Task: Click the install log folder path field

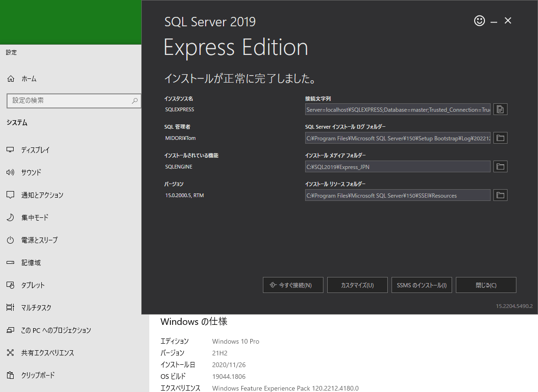Action: pyautogui.click(x=398, y=138)
